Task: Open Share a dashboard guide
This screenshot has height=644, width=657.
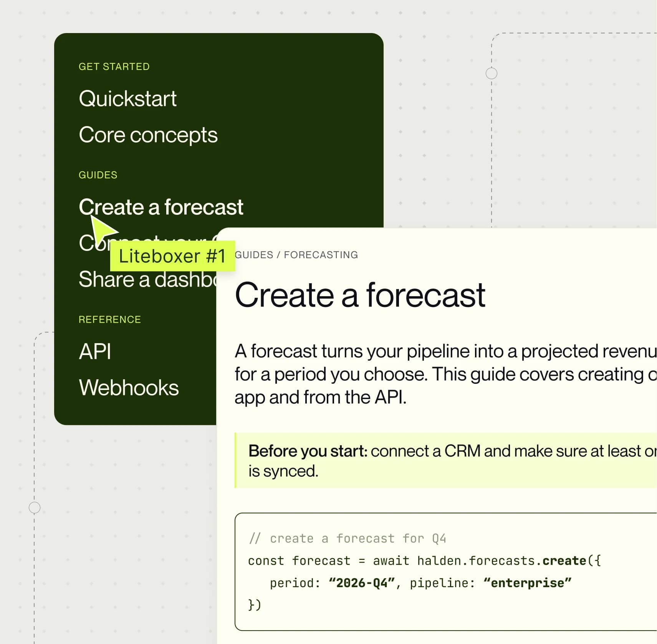Action: [148, 279]
